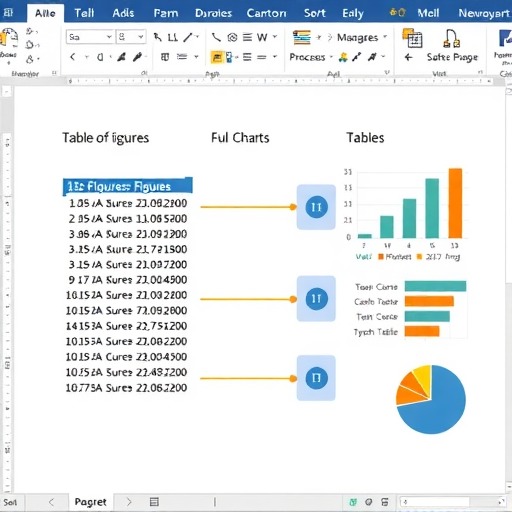Click the top-left app grid icon
The width and height of the screenshot is (512, 512).
[x=8, y=13]
